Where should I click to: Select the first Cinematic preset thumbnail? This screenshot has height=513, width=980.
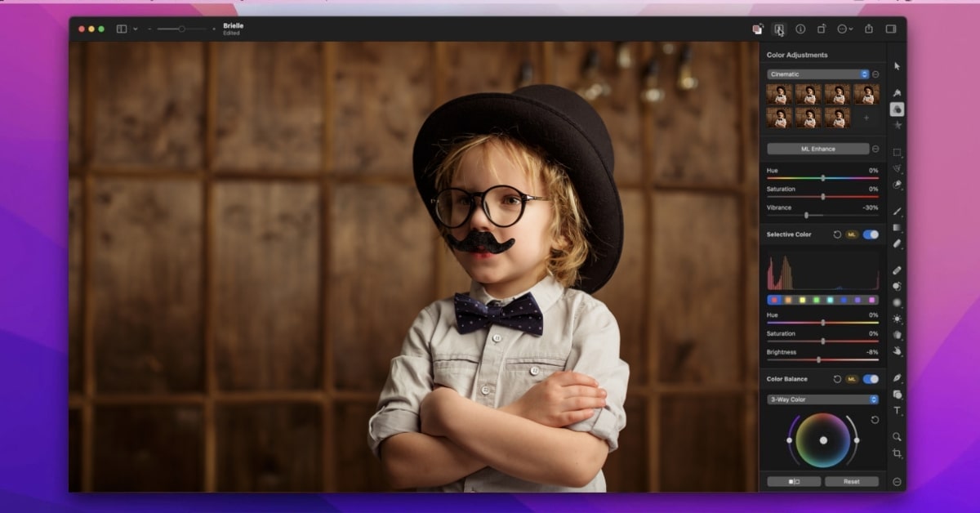click(x=779, y=94)
